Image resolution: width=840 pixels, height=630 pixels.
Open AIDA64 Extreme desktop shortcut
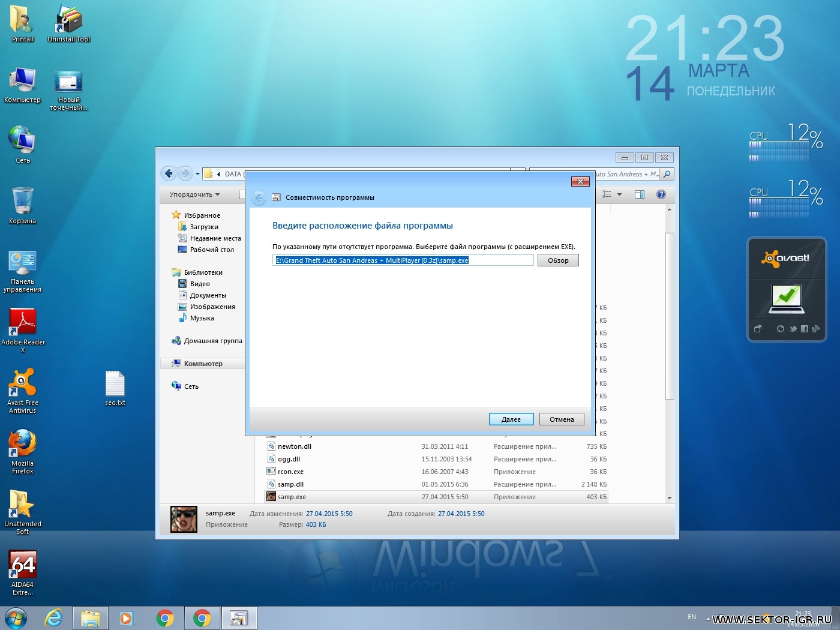pyautogui.click(x=23, y=571)
